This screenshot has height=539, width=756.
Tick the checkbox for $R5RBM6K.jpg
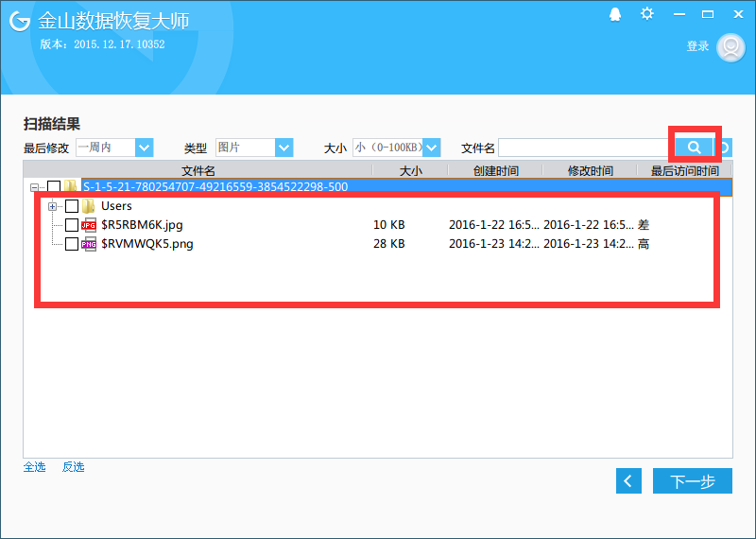(72, 225)
